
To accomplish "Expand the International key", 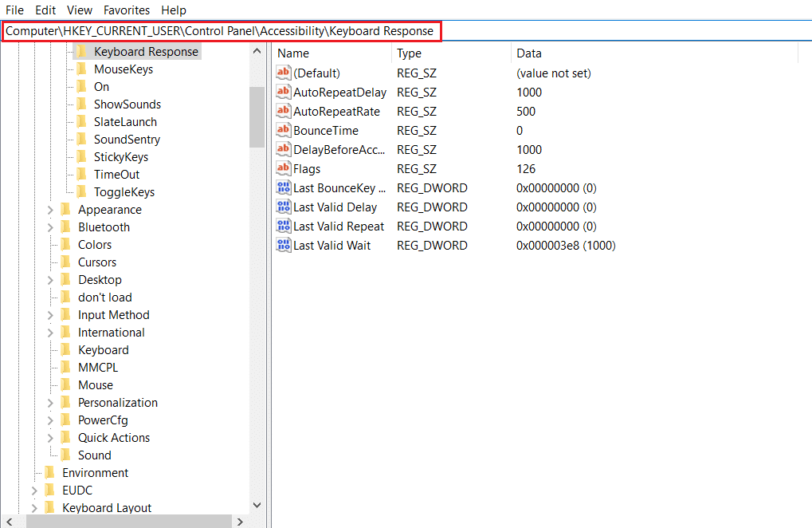I will (x=50, y=333).
